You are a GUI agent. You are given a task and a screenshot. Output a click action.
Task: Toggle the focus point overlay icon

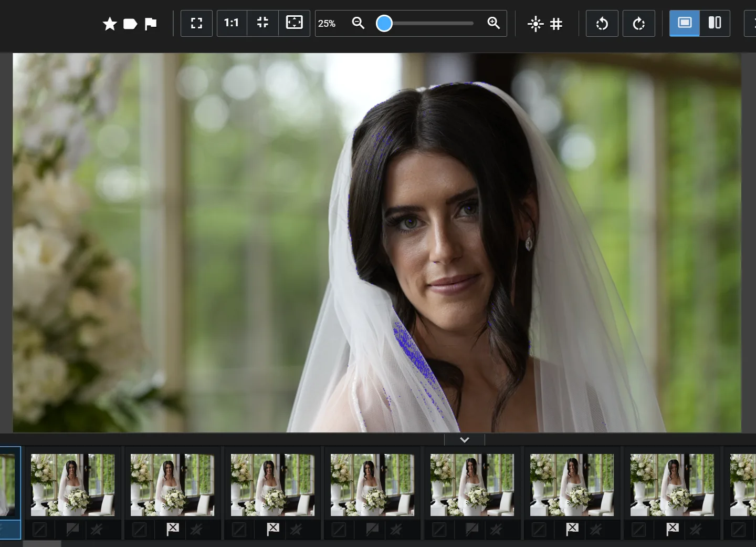point(535,24)
